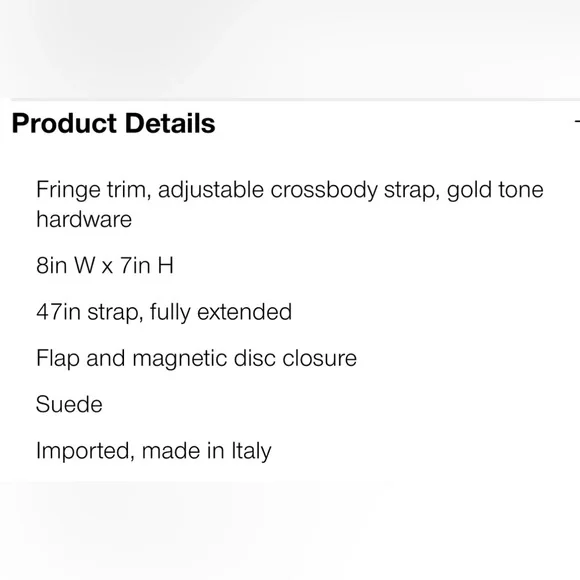The image size is (580, 580).
Task: Click the lowercase "x" between dimensions
Action: (107, 267)
